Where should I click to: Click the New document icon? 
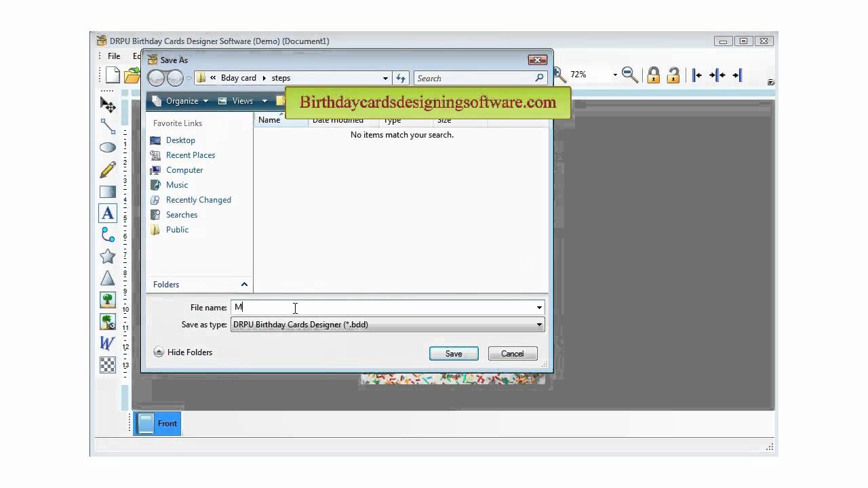click(x=113, y=75)
